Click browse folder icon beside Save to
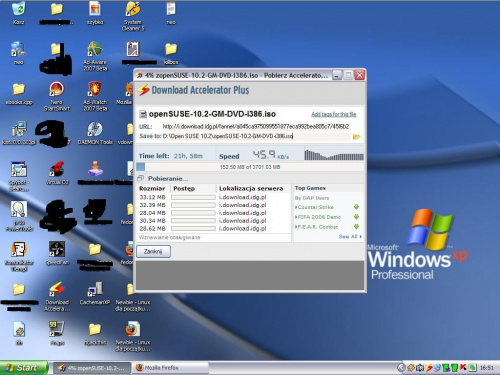Viewport: 500px width, 375px height. click(x=357, y=136)
